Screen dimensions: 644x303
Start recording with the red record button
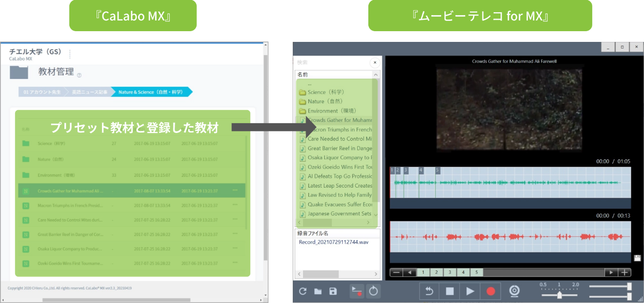(x=491, y=291)
